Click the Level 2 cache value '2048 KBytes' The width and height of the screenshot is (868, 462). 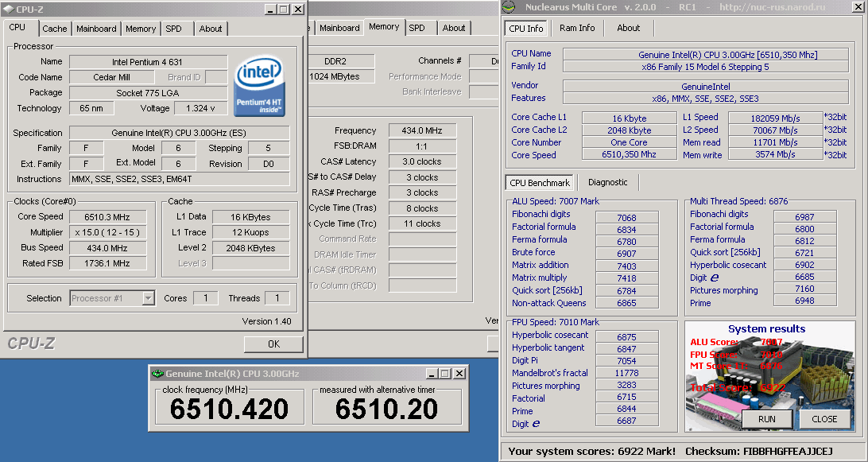tap(250, 248)
